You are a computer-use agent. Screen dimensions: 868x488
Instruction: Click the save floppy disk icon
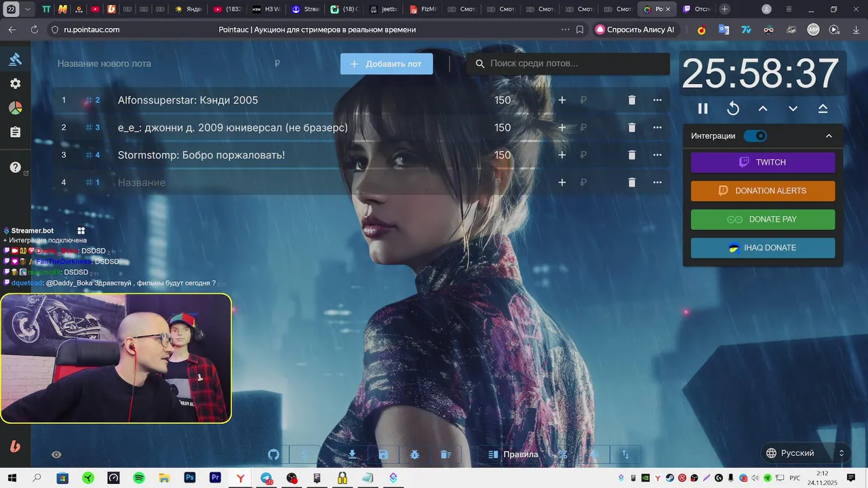click(383, 454)
